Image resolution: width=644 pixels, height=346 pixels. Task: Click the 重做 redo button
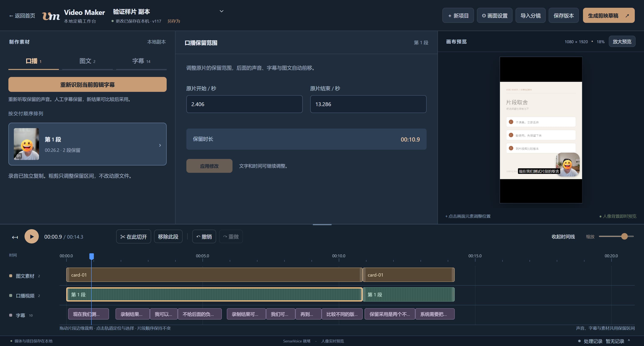point(231,237)
